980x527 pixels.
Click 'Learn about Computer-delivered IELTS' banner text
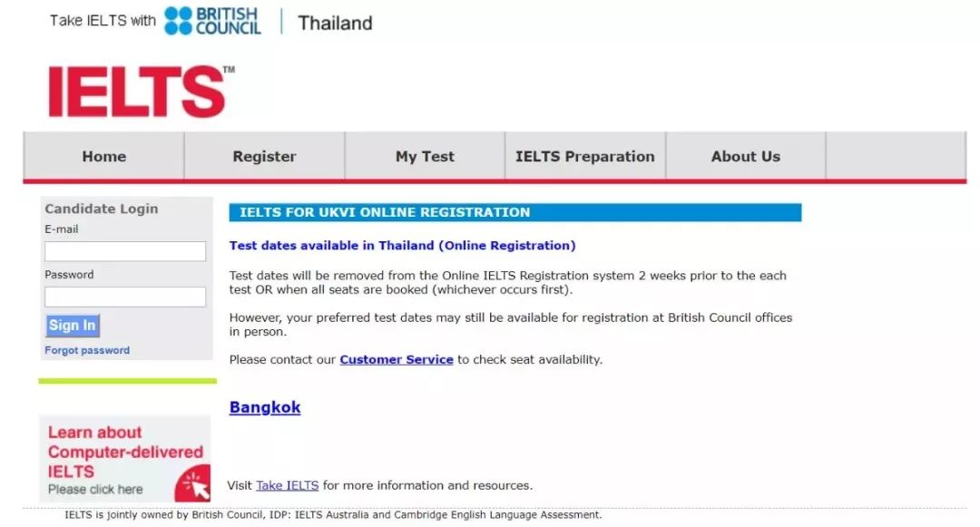tap(124, 452)
